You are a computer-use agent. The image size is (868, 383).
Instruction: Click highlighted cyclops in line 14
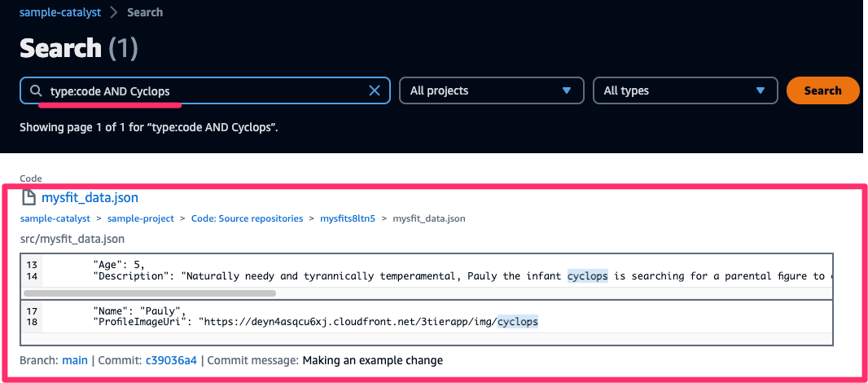coord(588,275)
